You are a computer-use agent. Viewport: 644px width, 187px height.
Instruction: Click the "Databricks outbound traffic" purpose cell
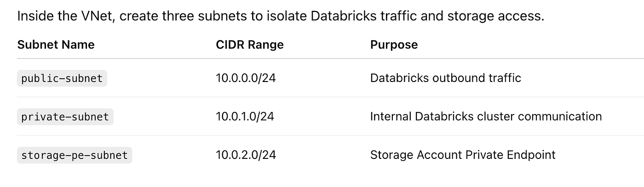445,78
